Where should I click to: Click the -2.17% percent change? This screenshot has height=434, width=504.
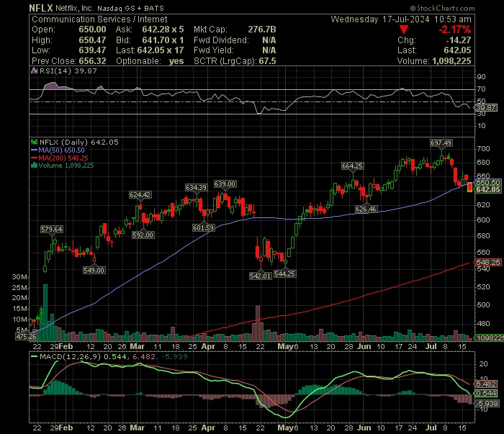[x=455, y=30]
